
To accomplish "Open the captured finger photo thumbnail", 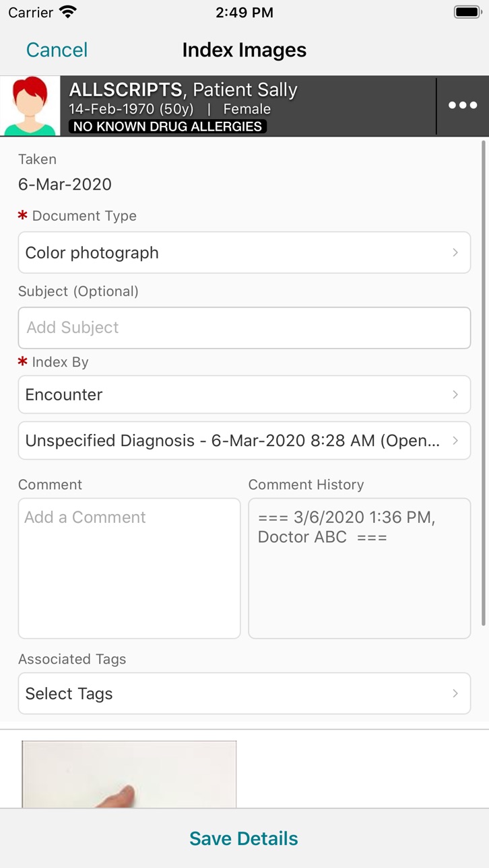I will tap(129, 774).
